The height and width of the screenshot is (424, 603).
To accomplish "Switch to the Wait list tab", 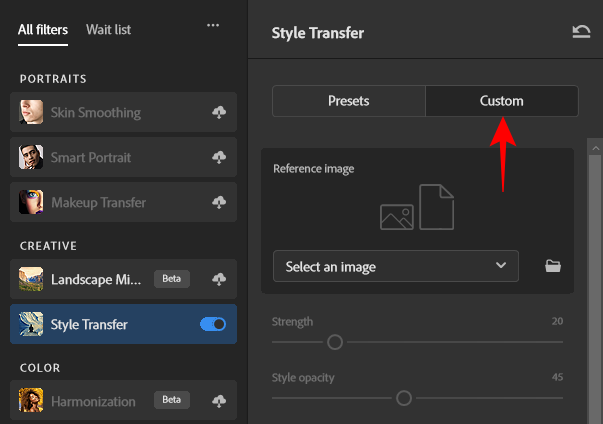I will [108, 30].
